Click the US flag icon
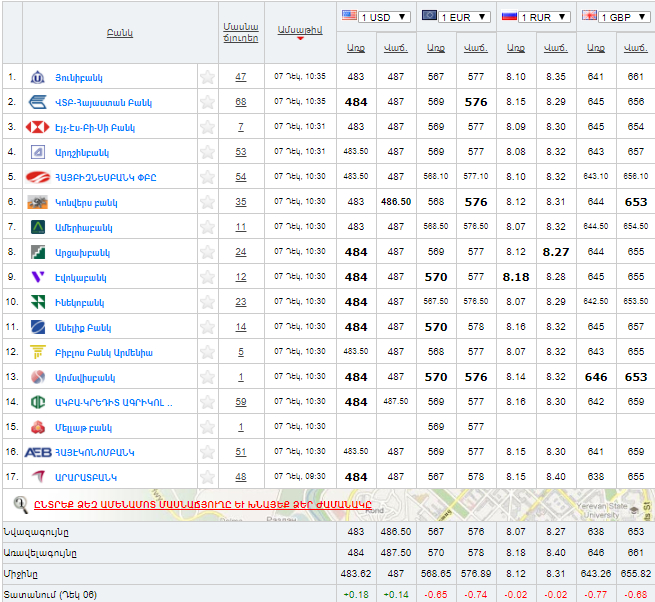Screen dimensions: 655x602 pos(349,15)
